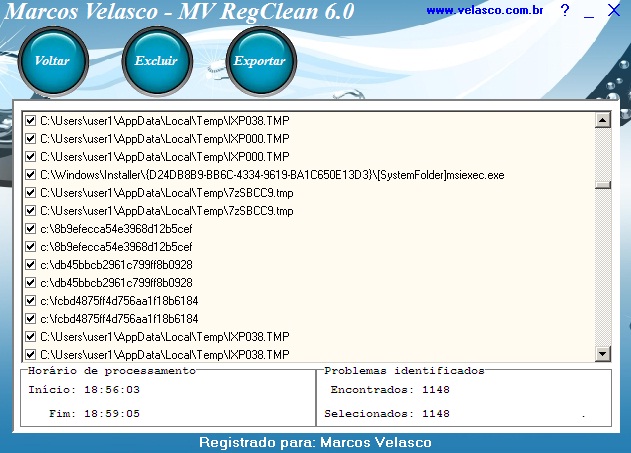Click the Registrado para: Marcos Velasco footer

(x=316, y=443)
